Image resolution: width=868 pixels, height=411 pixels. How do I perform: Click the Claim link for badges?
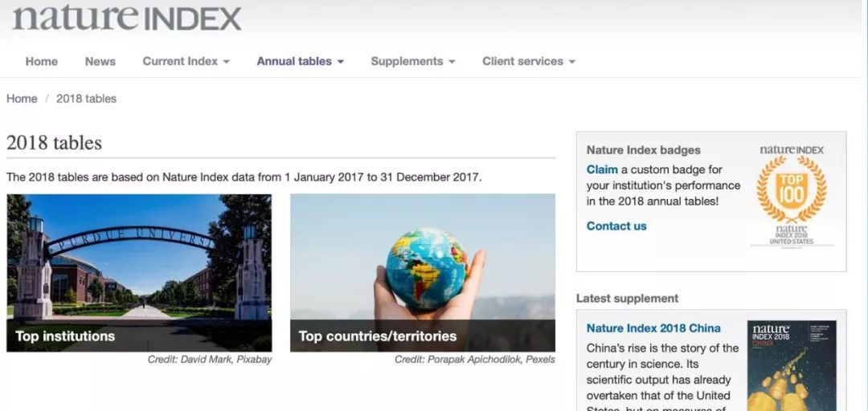coord(602,169)
